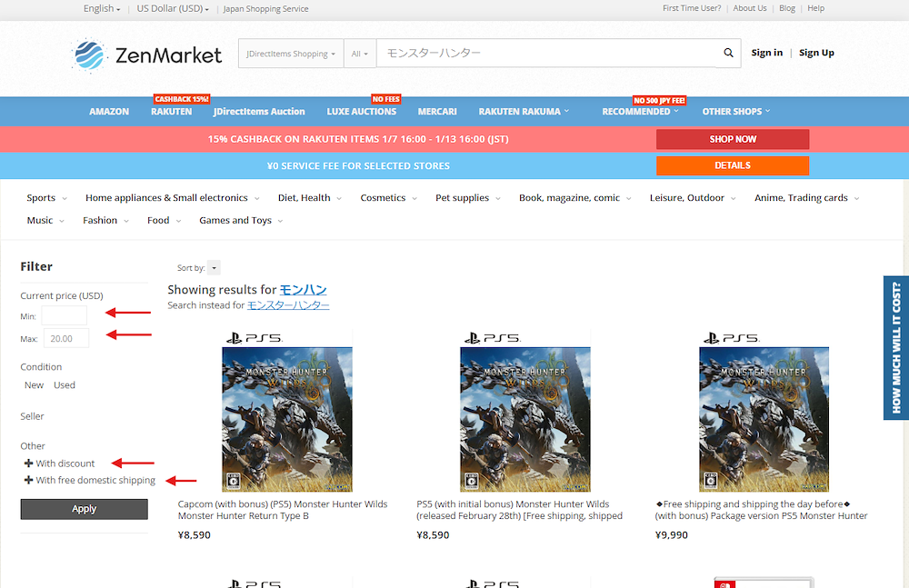The image size is (909, 588).
Task: Expand the Other Shops menu
Action: [736, 112]
